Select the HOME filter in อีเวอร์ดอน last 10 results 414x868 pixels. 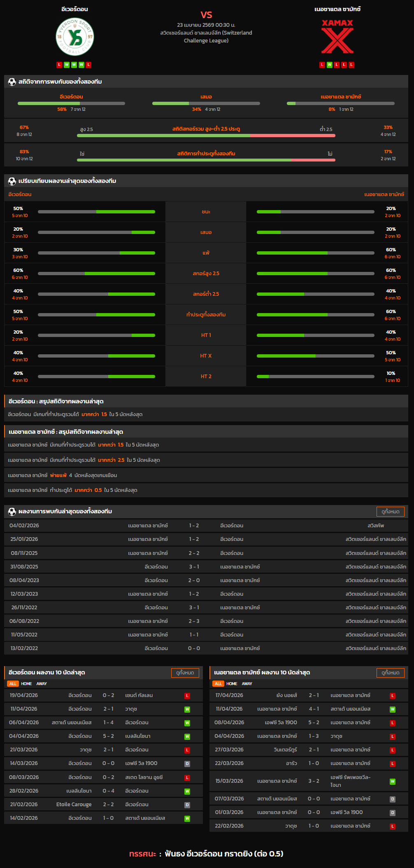coord(26,683)
